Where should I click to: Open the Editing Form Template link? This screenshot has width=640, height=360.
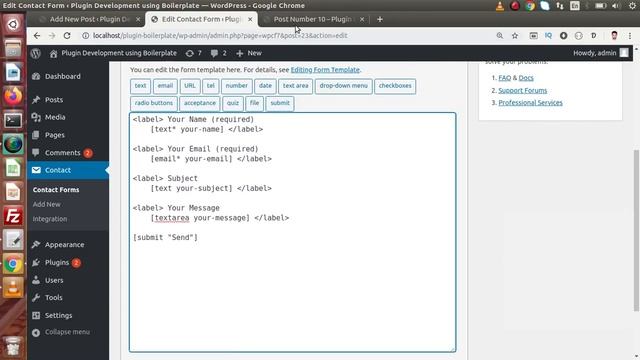pos(325,70)
